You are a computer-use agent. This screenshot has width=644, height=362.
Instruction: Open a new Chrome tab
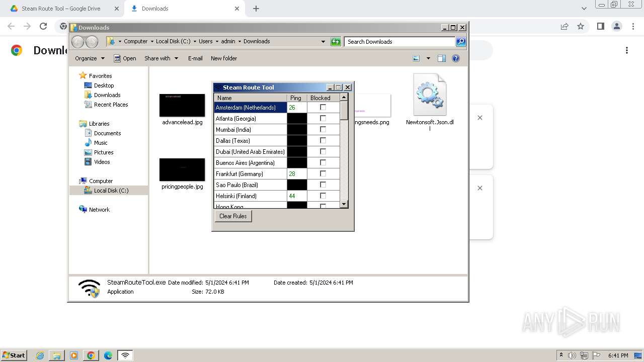click(256, 9)
